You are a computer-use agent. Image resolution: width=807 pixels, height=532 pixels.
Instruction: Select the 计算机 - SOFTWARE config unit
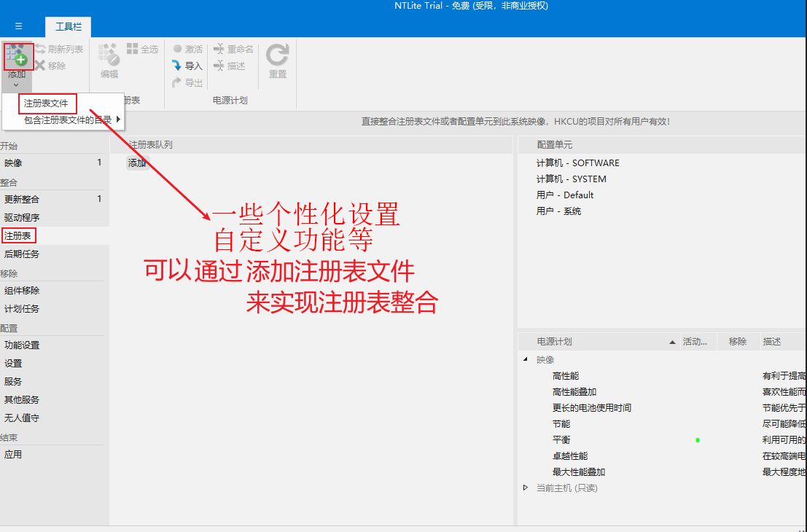pyautogui.click(x=577, y=163)
